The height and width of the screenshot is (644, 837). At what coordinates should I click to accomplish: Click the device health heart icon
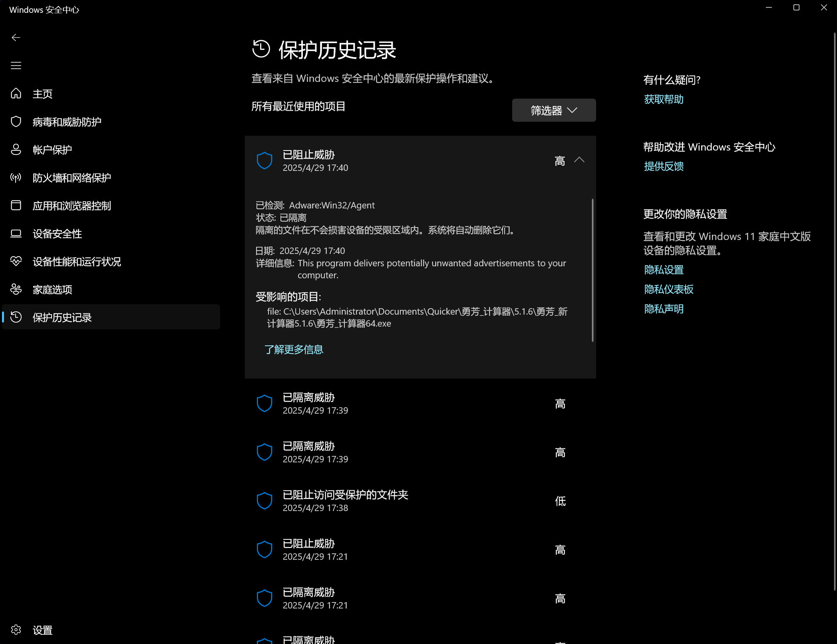point(16,261)
